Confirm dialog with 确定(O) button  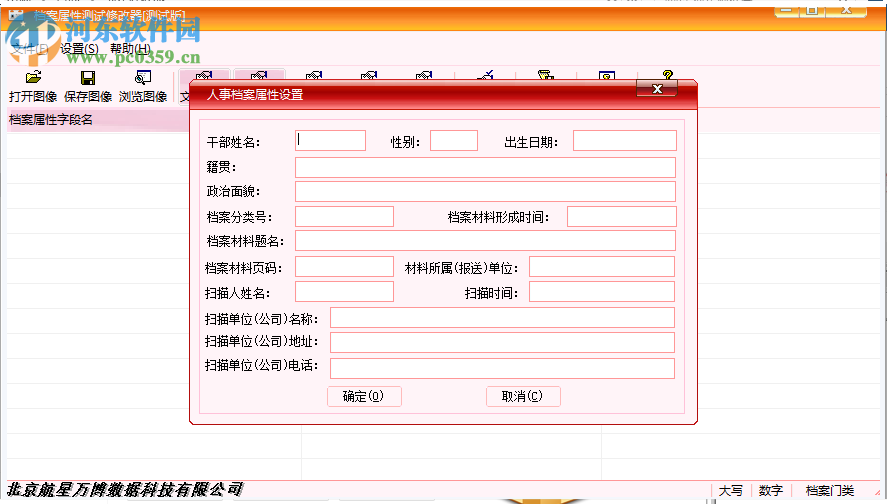pyautogui.click(x=364, y=396)
